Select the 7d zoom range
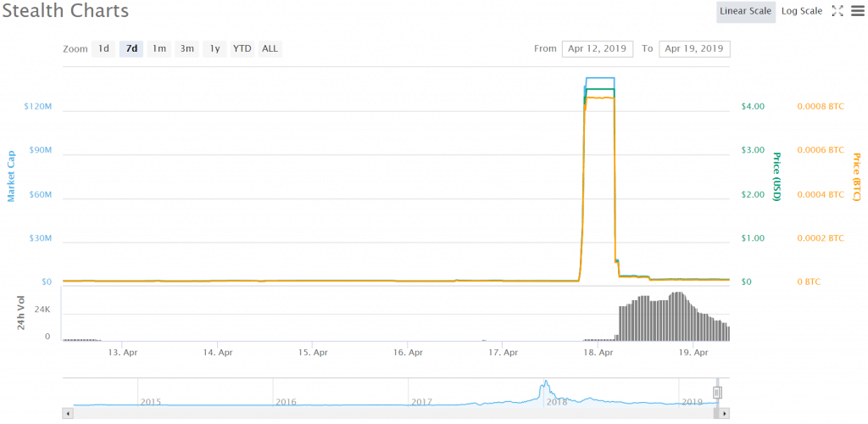868x424 pixels. click(131, 48)
